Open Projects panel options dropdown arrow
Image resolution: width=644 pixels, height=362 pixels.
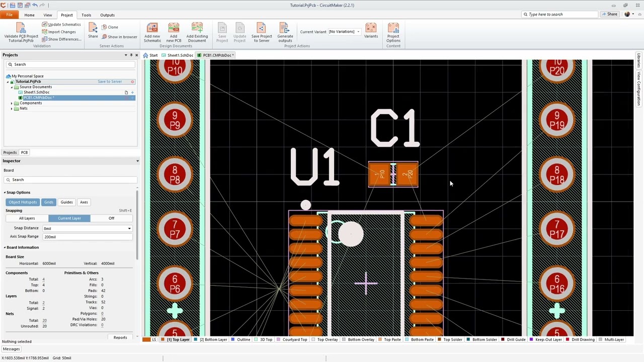point(126,55)
